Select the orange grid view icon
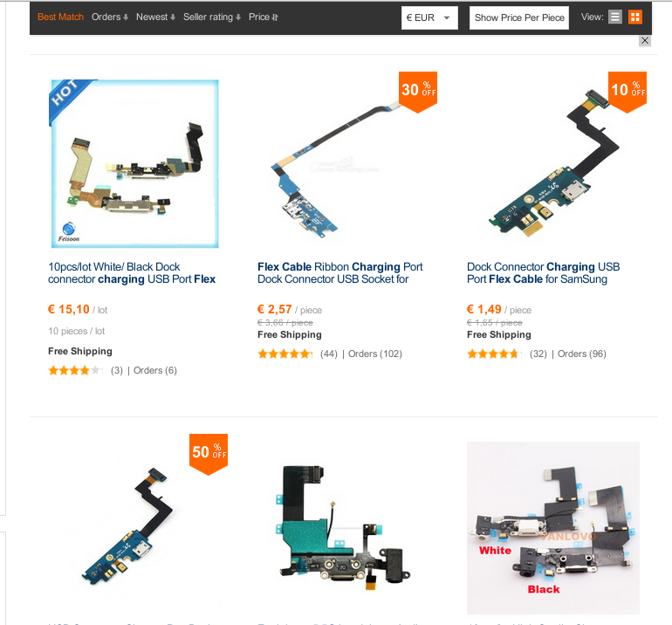 (635, 17)
